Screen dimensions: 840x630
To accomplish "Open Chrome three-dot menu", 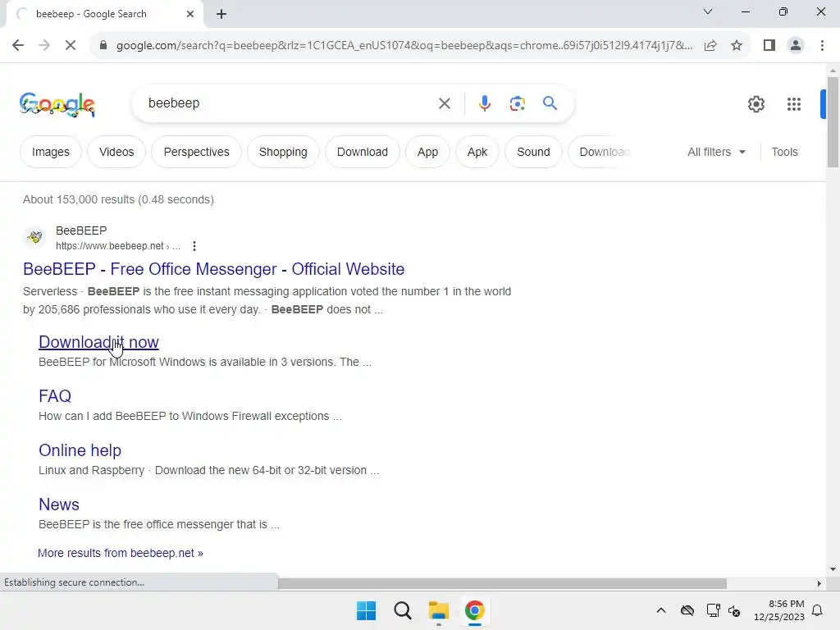I will 822,45.
